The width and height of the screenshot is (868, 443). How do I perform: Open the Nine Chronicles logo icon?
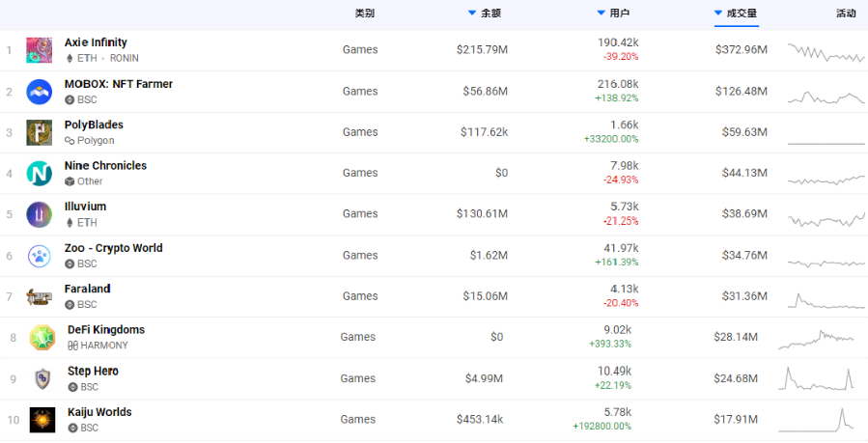[40, 174]
